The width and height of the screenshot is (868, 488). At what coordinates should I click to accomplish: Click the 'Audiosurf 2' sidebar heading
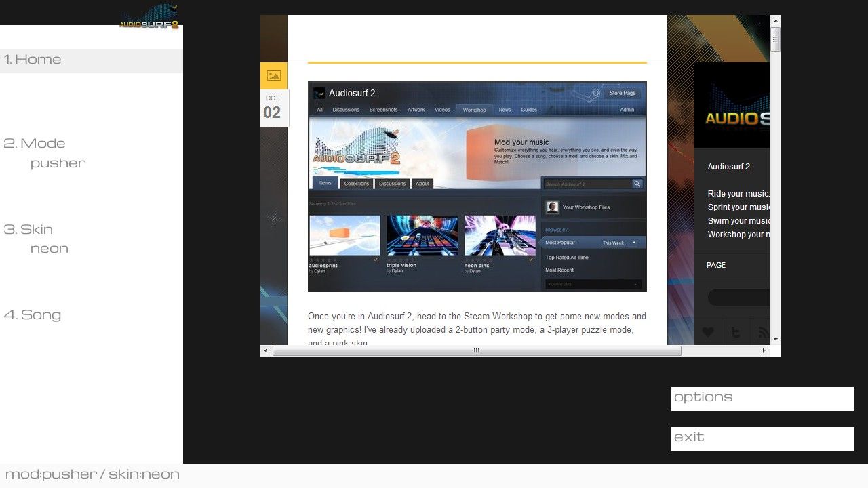point(729,167)
